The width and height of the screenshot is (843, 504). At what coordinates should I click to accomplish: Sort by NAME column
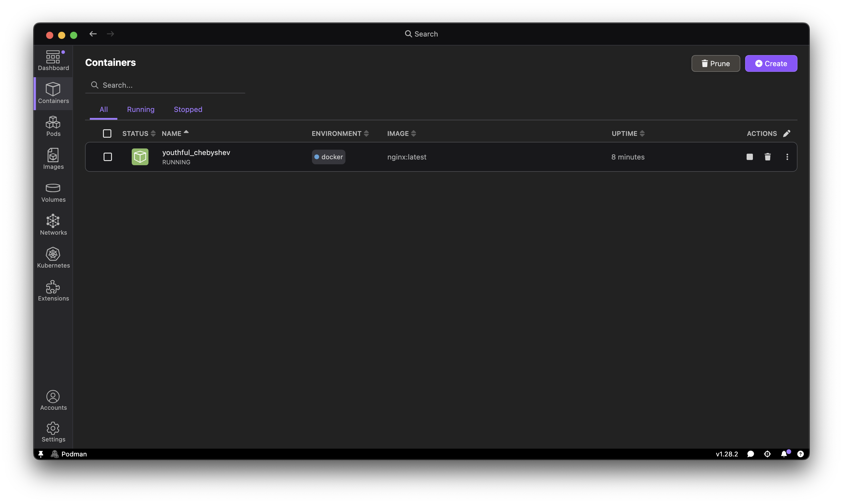pyautogui.click(x=175, y=133)
